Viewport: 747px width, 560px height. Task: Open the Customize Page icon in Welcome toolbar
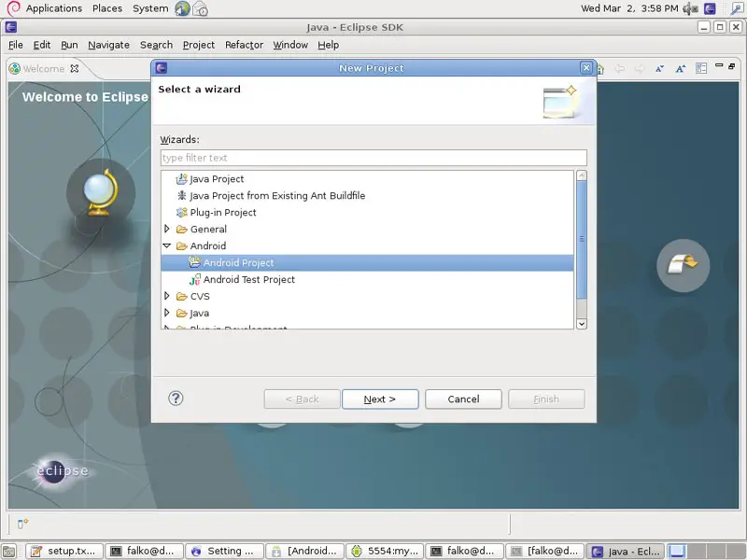coord(701,68)
